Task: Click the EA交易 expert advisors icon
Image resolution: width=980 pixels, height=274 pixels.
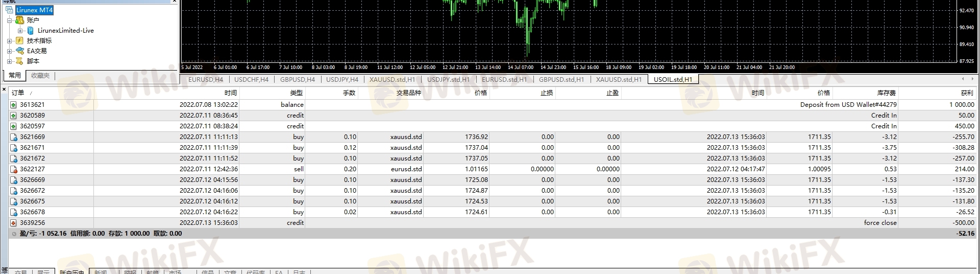Action: (20, 51)
